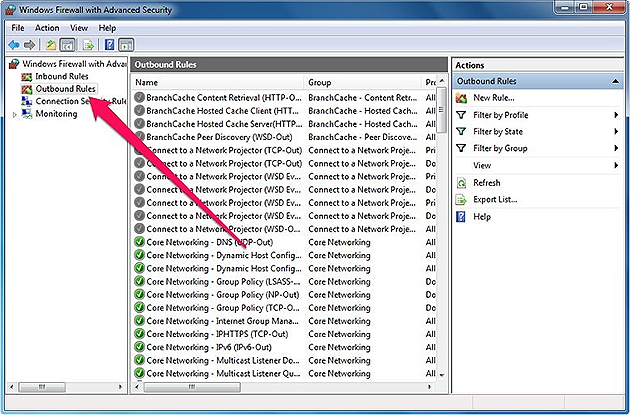This screenshot has height=415, width=630.
Task: Open the Action menu
Action: pyautogui.click(x=47, y=28)
